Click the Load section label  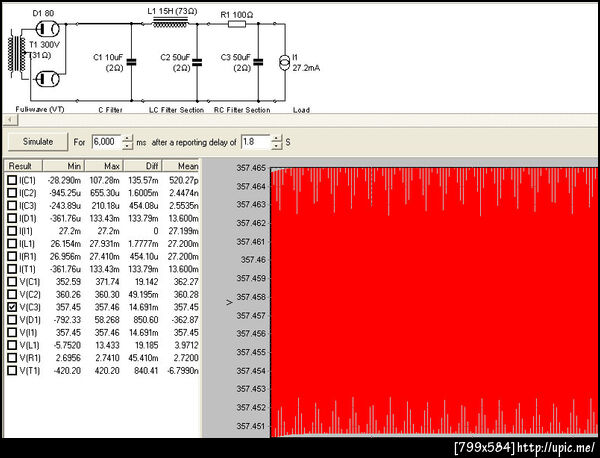coord(301,110)
